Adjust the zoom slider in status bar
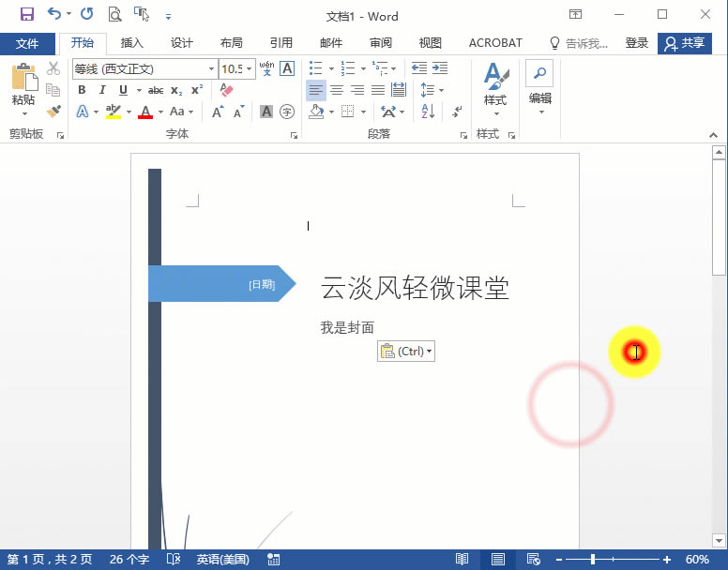Screen dimensions: 728x570 tap(593, 560)
